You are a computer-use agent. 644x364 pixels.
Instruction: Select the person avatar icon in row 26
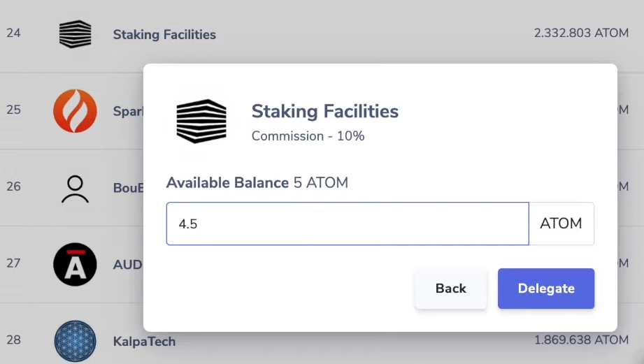coord(75,188)
